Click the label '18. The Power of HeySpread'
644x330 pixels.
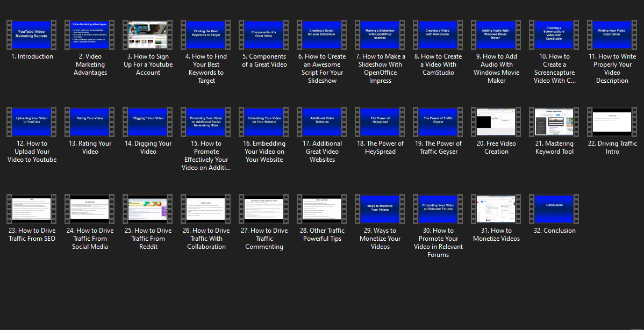pyautogui.click(x=380, y=147)
